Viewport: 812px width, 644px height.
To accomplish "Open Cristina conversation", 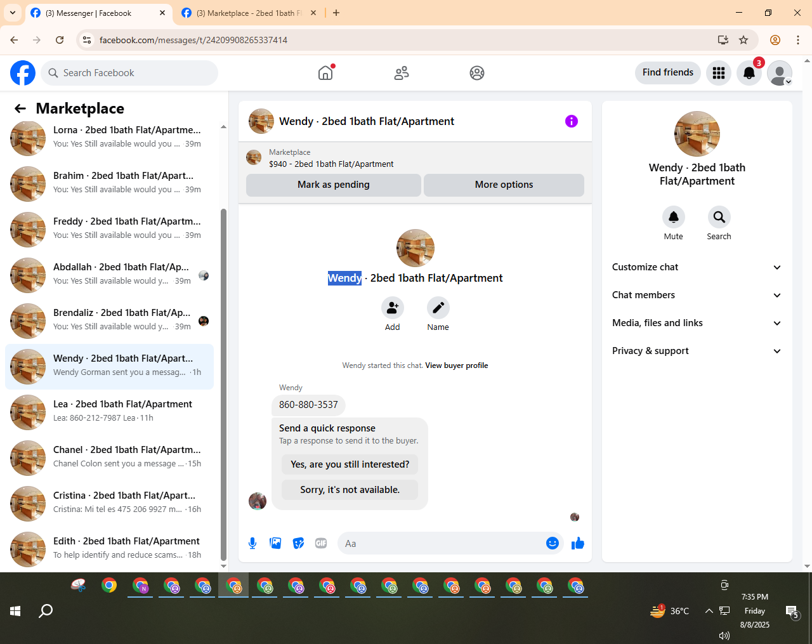I will click(x=109, y=503).
